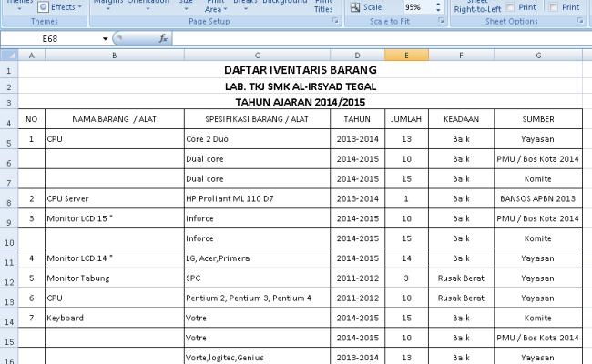Select the Pentium 2, Pentium 3, Pentium 4 cell

[x=257, y=298]
